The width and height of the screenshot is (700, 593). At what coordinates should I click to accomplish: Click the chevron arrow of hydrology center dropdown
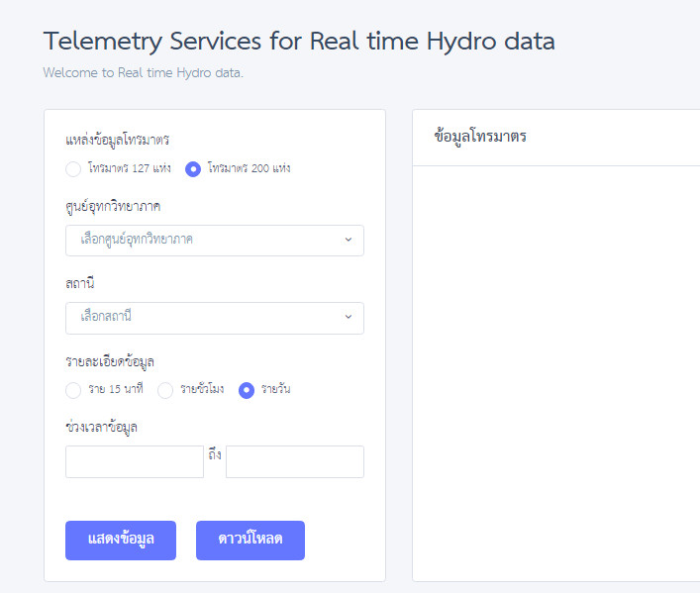coord(349,240)
